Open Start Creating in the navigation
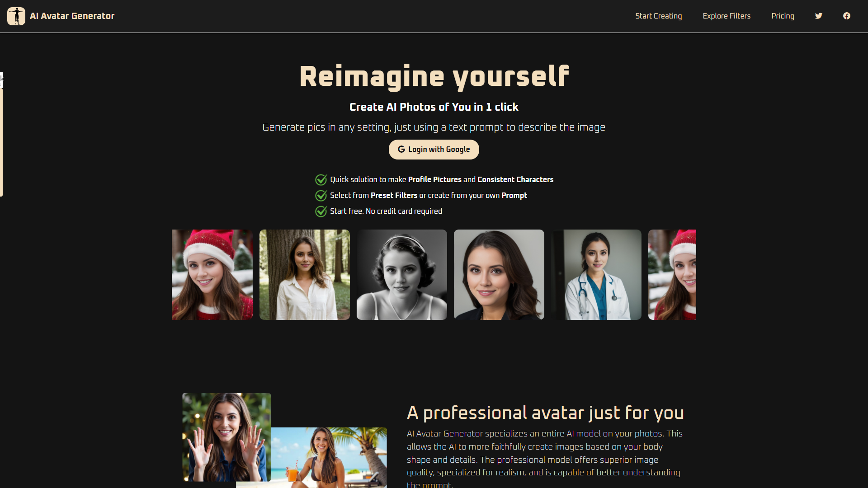Viewport: 868px width, 488px height. coord(658,16)
